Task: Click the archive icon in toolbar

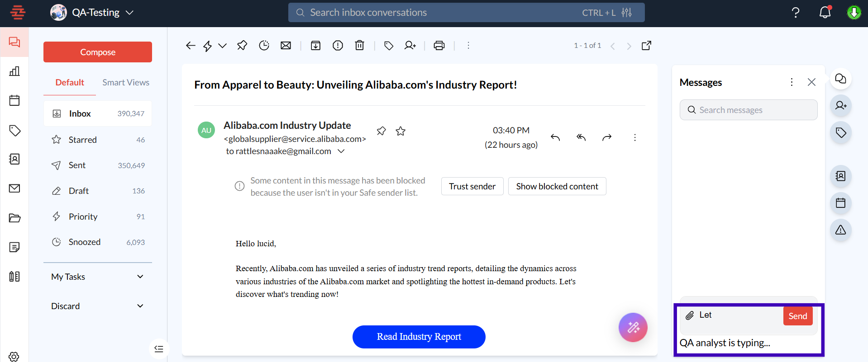Action: click(x=315, y=46)
